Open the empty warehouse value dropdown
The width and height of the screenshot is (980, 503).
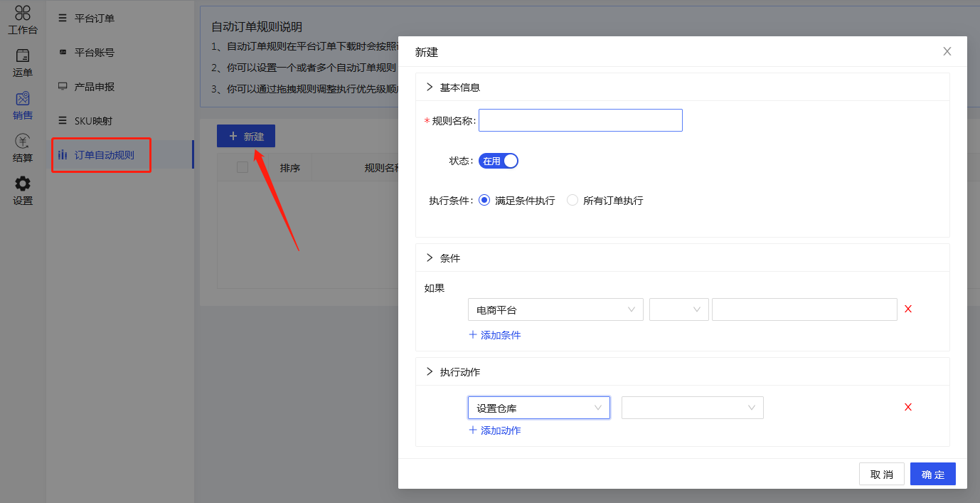click(x=693, y=408)
